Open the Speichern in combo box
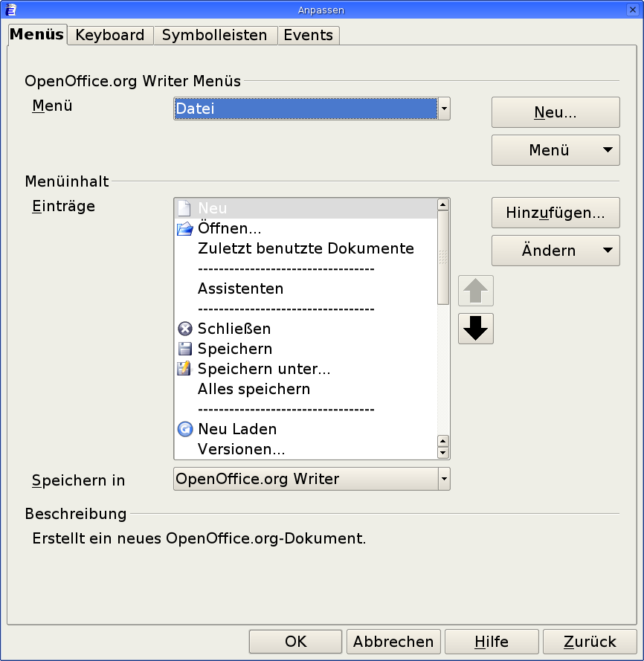Image resolution: width=644 pixels, height=661 pixels. point(312,479)
